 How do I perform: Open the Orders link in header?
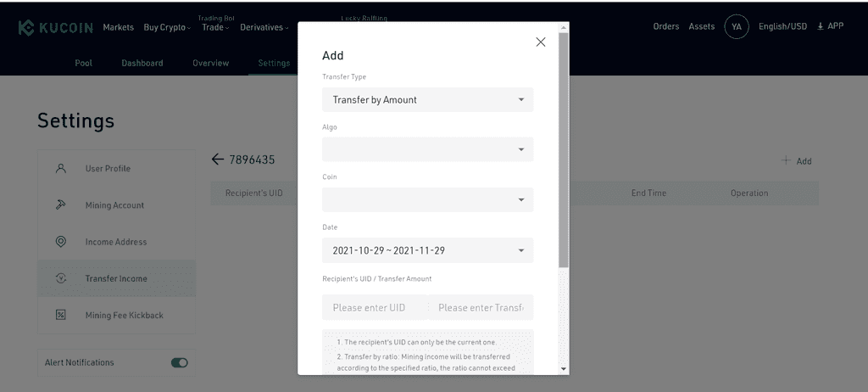tap(666, 26)
